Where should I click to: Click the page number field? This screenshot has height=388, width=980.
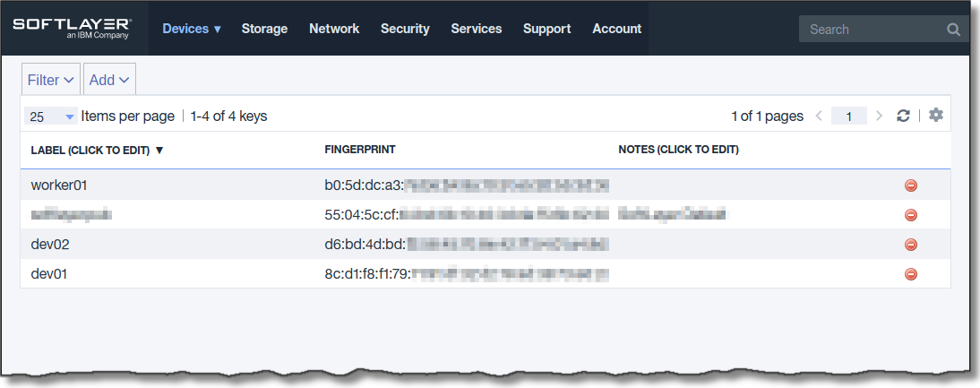pos(848,116)
